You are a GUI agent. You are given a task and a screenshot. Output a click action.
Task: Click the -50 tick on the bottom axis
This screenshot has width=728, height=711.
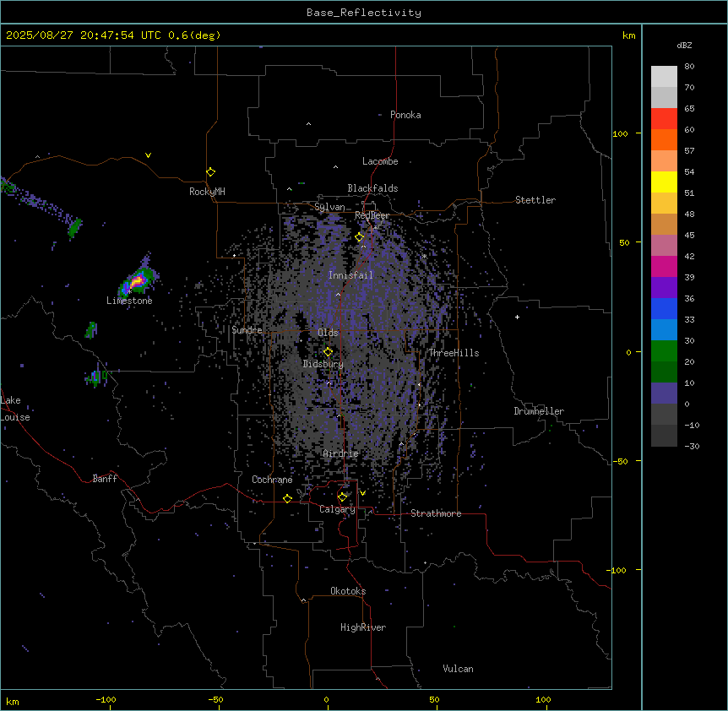pos(215,699)
